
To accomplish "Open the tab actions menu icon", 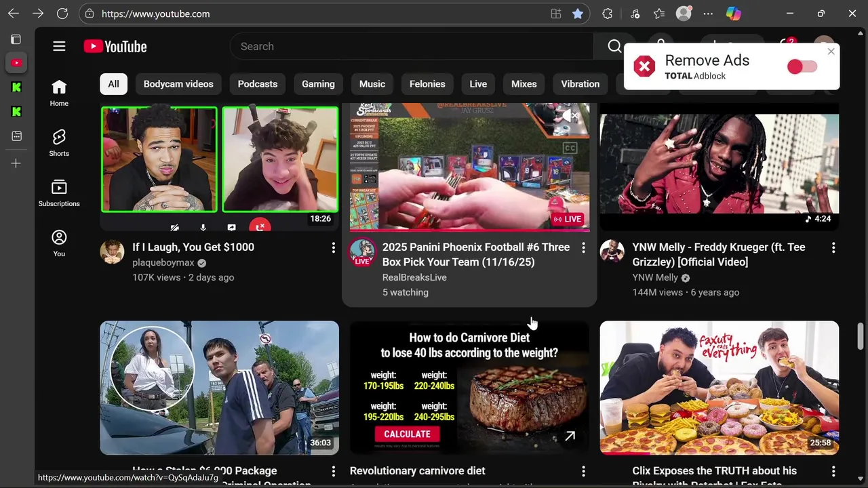I will (16, 39).
